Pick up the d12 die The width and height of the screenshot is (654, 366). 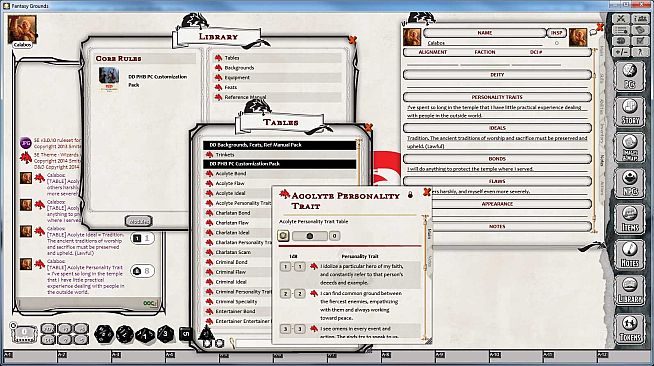pos(124,334)
